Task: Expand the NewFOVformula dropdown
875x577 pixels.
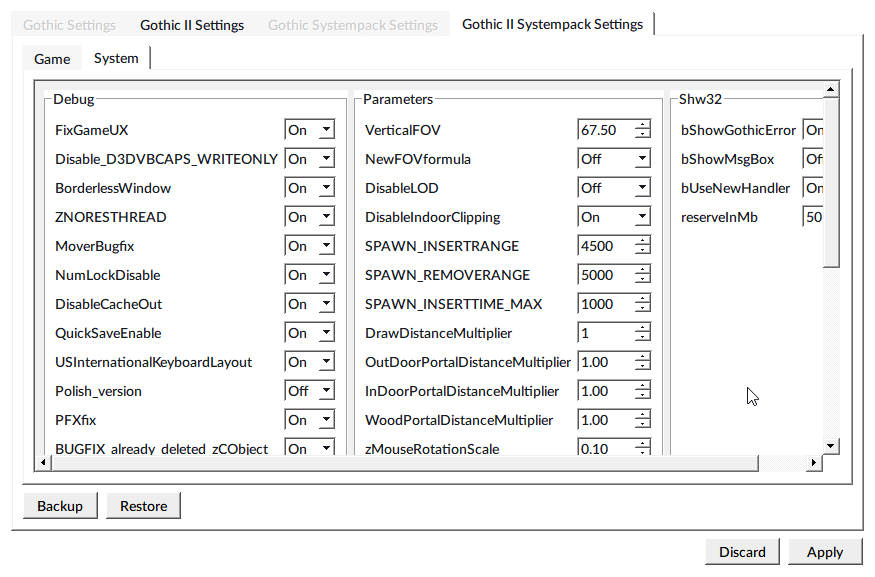Action: [614, 159]
